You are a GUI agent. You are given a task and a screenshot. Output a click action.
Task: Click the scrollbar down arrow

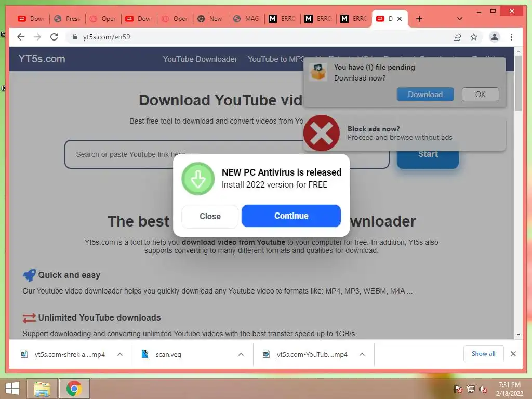click(518, 335)
